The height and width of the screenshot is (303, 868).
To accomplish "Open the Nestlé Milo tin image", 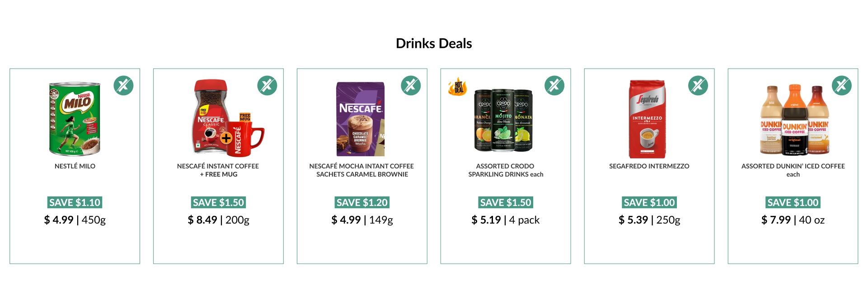I will [x=75, y=118].
